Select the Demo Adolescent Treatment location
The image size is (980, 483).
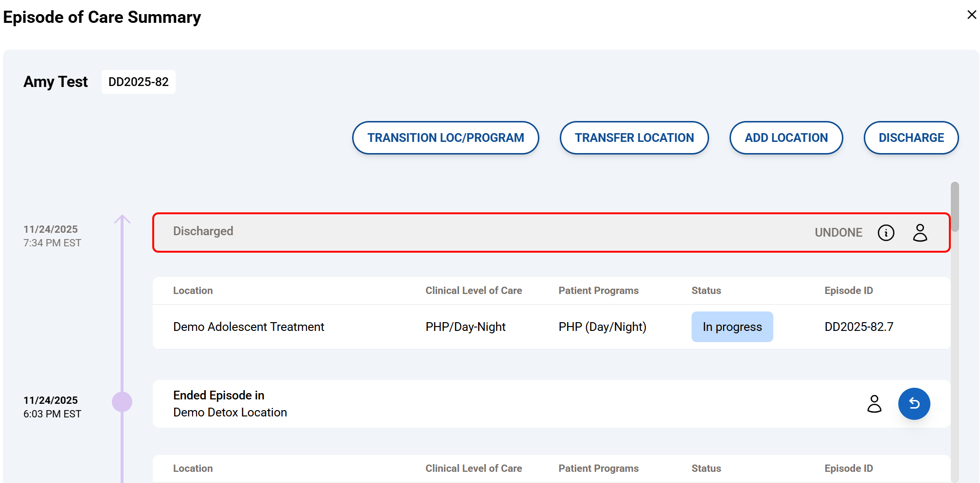click(x=249, y=327)
